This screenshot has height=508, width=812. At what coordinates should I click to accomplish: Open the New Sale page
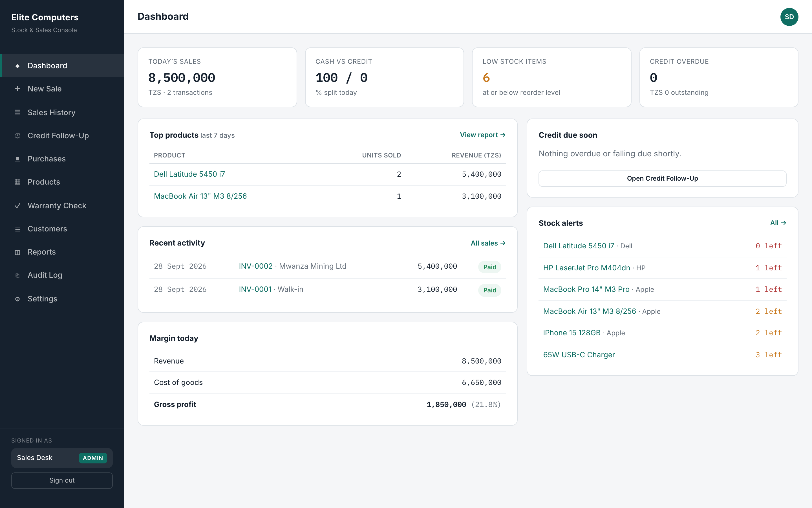pyautogui.click(x=62, y=89)
